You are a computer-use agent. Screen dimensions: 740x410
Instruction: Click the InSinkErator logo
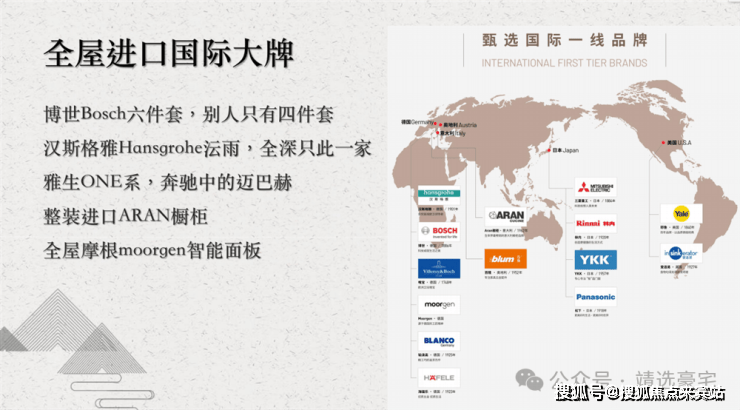pos(681,253)
